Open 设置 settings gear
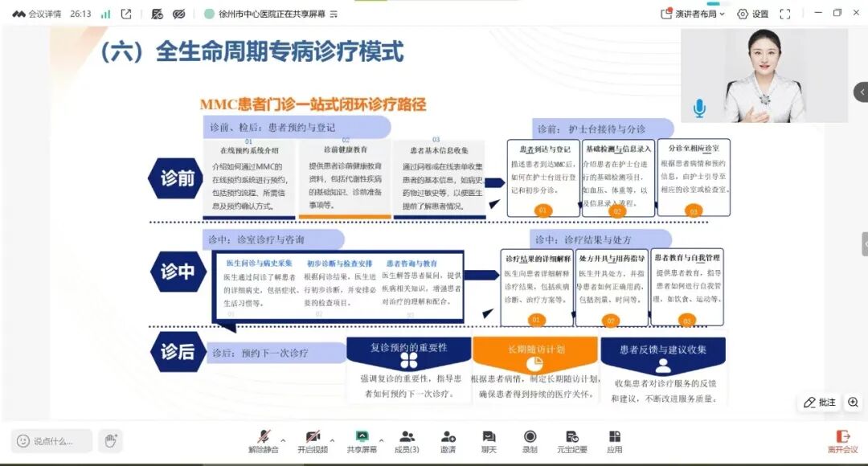The height and width of the screenshot is (466, 868). click(753, 14)
